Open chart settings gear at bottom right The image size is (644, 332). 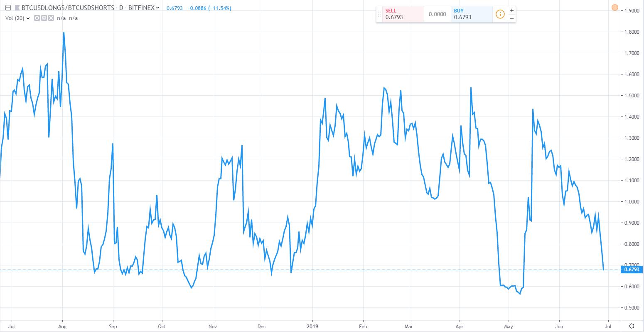point(632,326)
